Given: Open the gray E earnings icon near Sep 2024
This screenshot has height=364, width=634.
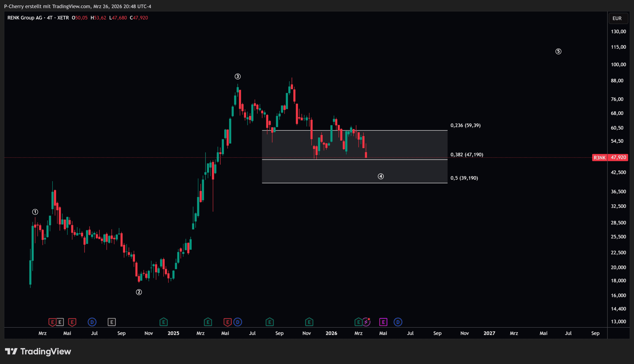Looking at the screenshot, I should click(112, 322).
